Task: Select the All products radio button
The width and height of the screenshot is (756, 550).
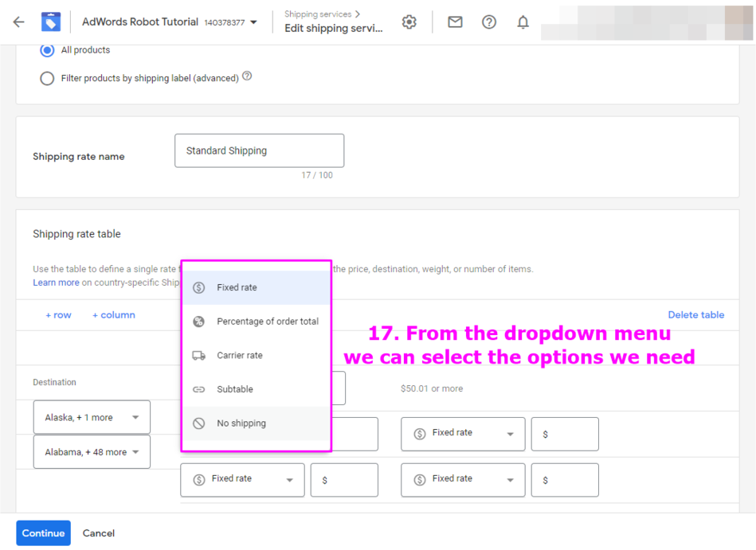Action: tap(47, 50)
